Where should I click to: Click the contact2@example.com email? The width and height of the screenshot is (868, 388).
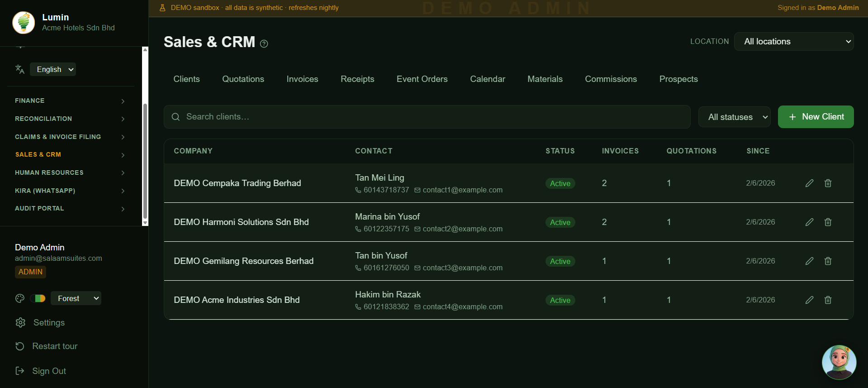[462, 229]
